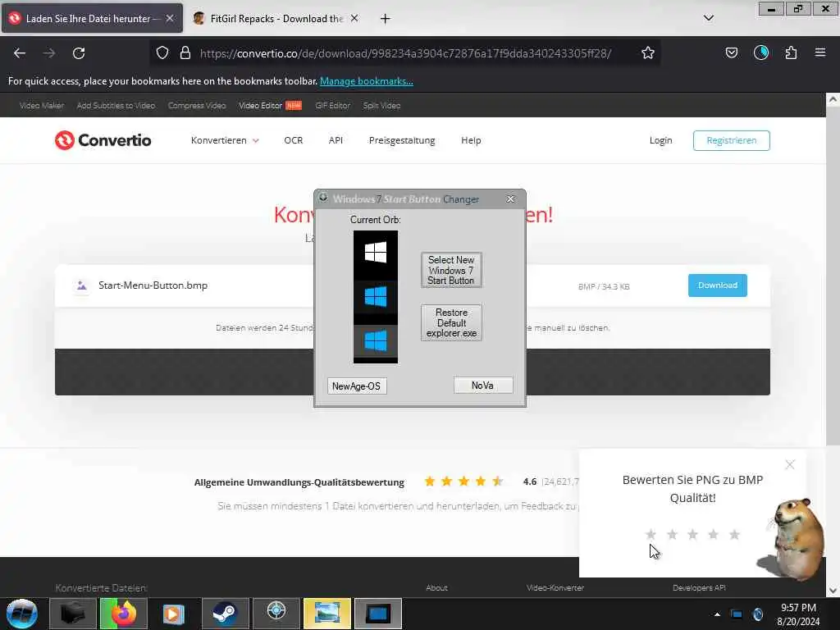This screenshot has width=840, height=630.
Task: Open the Compress Video link
Action: pyautogui.click(x=197, y=106)
